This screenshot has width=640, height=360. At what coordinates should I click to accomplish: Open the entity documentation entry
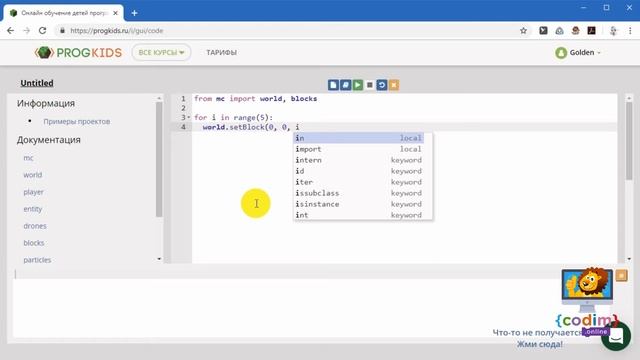pyautogui.click(x=33, y=209)
